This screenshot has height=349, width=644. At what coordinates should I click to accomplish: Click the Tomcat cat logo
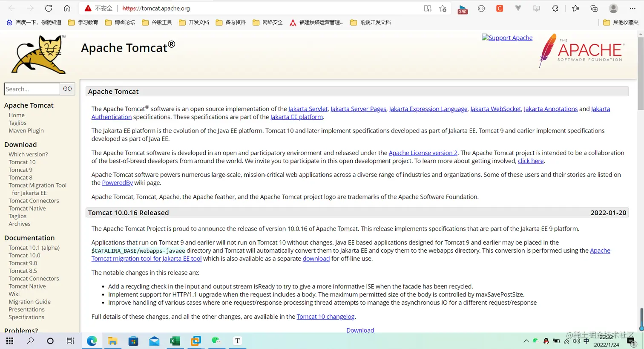[39, 54]
